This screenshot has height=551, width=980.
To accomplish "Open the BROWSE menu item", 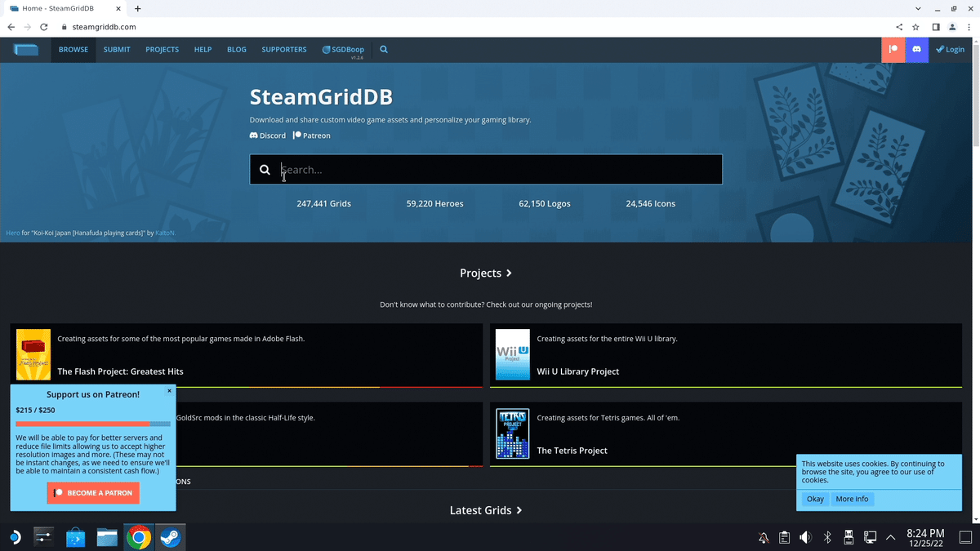I will tap(73, 50).
